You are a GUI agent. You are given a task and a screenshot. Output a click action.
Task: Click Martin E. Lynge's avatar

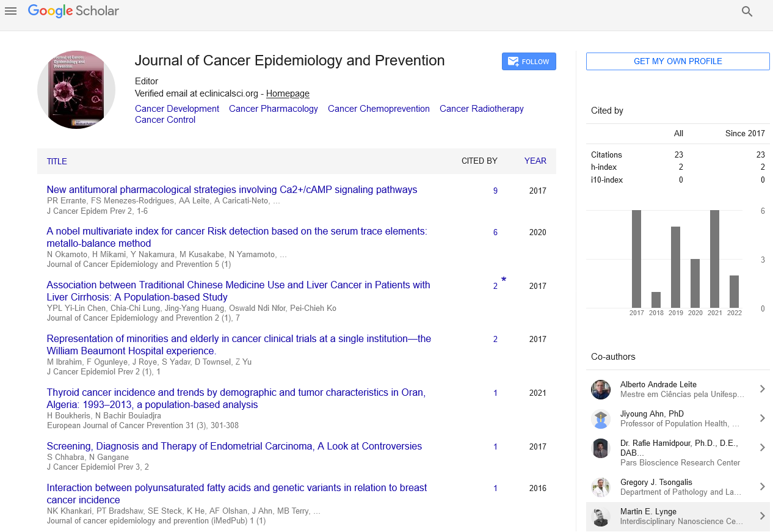point(601,517)
